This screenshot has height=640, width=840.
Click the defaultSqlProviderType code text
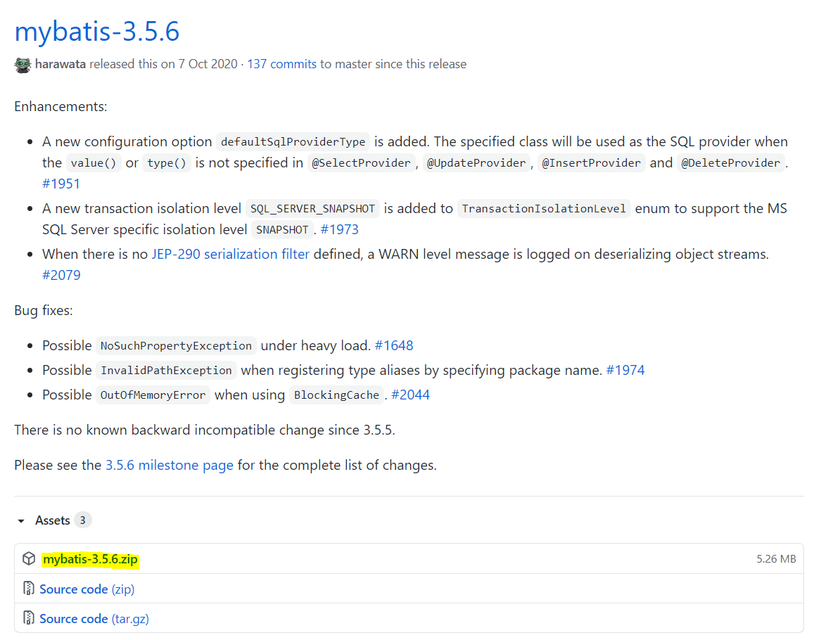tap(293, 142)
